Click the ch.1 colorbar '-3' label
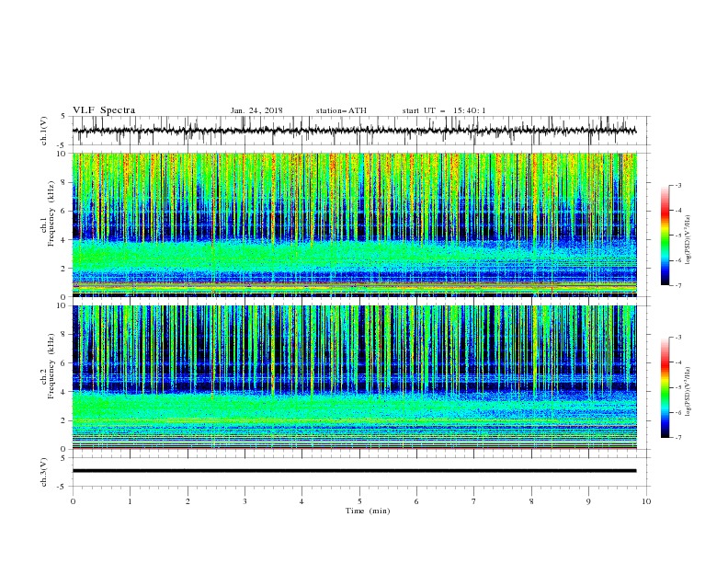 point(677,185)
